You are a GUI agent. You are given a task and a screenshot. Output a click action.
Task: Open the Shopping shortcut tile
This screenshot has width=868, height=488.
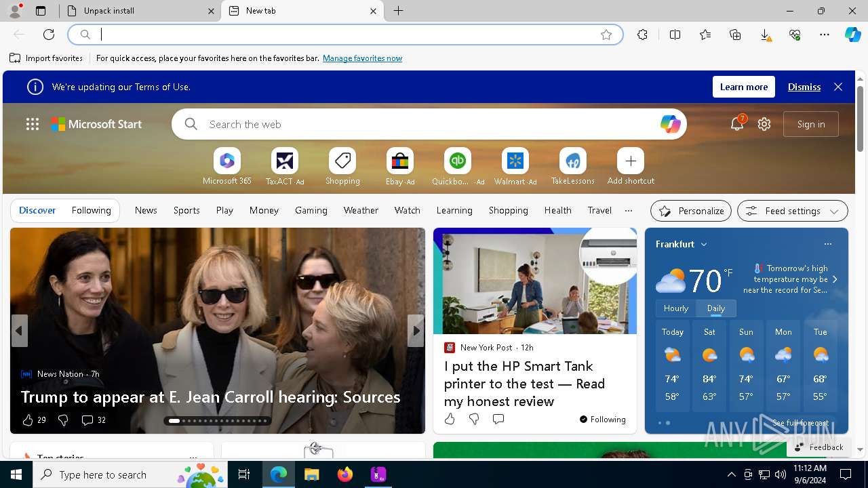click(342, 167)
